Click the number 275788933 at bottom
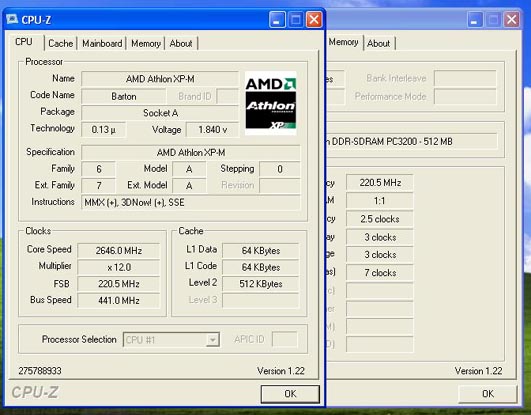This screenshot has width=531, height=415. coord(40,371)
